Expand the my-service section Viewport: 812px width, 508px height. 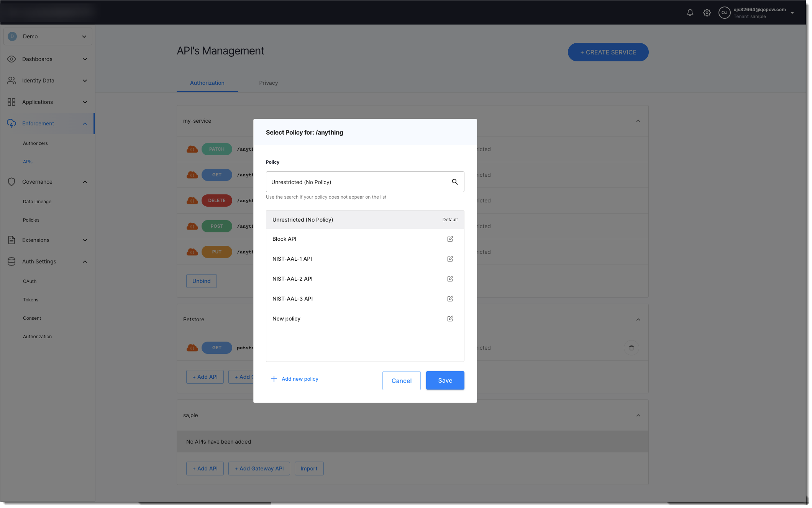click(x=638, y=120)
